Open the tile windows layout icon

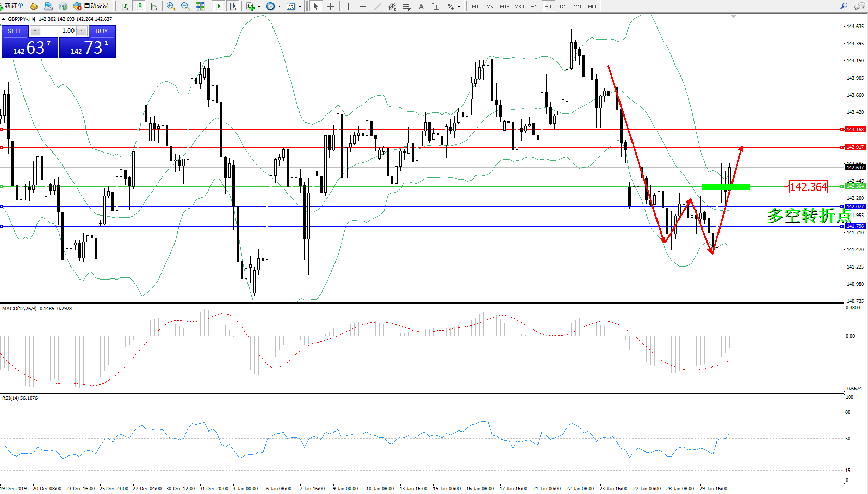coord(200,6)
